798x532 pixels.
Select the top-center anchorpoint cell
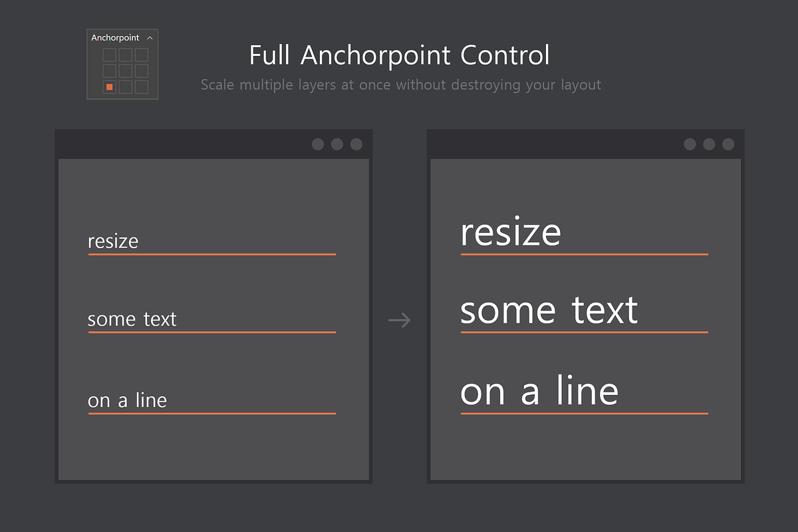click(x=124, y=55)
